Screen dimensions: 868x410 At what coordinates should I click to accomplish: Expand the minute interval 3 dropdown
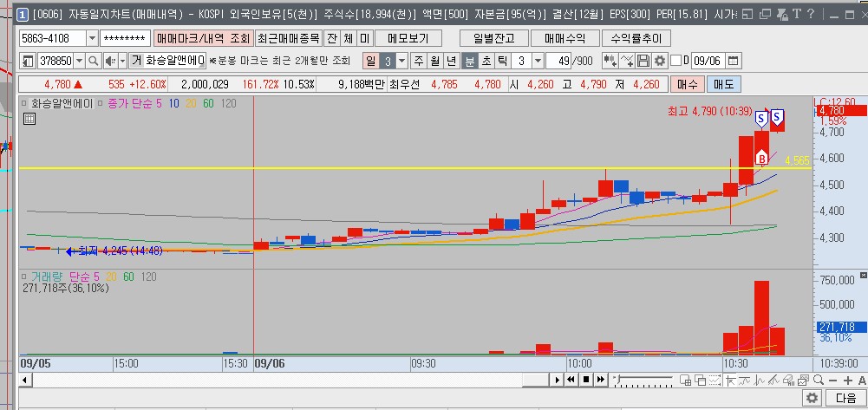pos(538,61)
